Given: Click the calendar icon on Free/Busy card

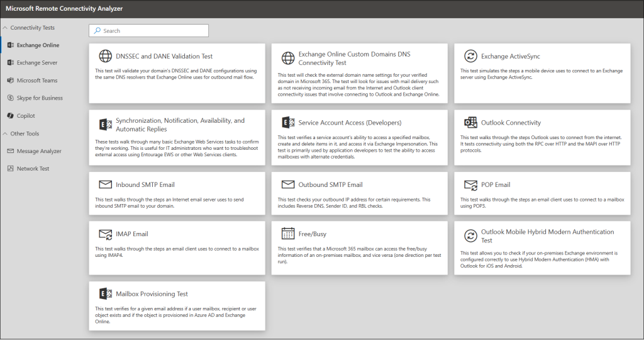Looking at the screenshot, I should click(x=288, y=233).
